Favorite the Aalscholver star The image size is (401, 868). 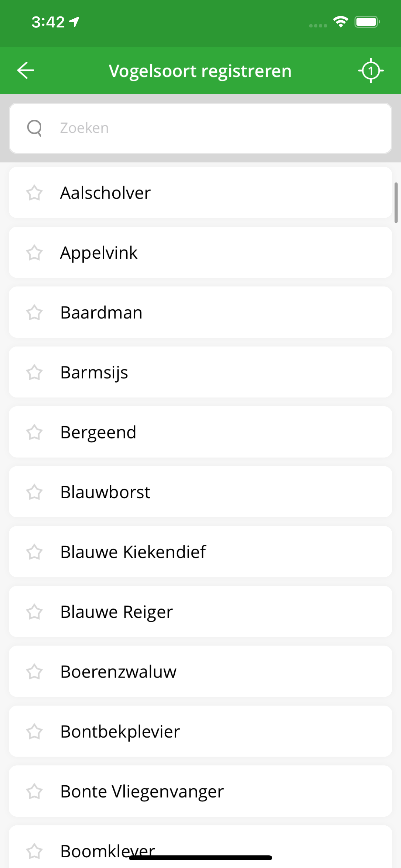[34, 193]
